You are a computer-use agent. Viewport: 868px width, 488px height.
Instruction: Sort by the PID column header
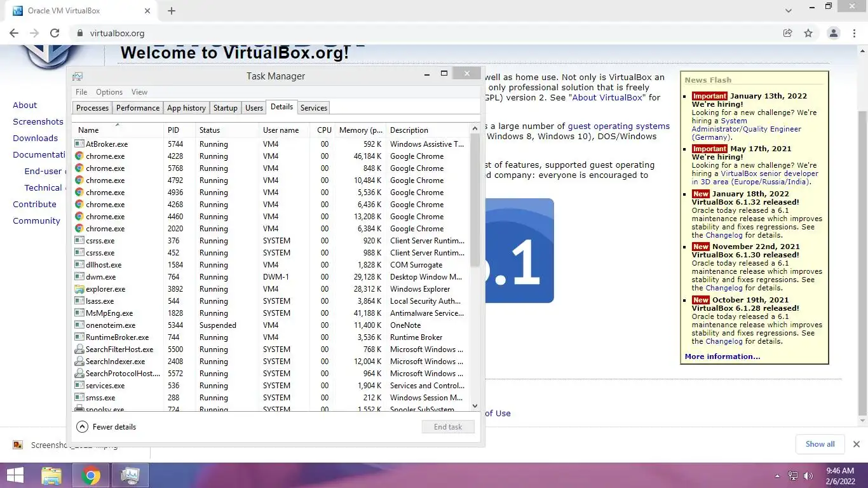(x=179, y=130)
